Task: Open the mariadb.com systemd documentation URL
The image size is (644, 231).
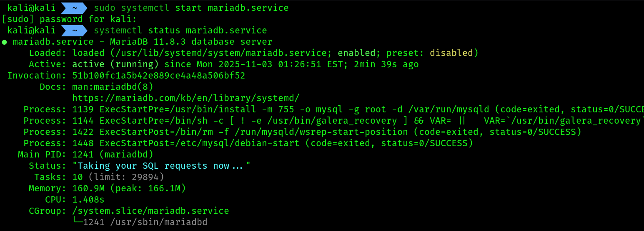Action: 186,98
